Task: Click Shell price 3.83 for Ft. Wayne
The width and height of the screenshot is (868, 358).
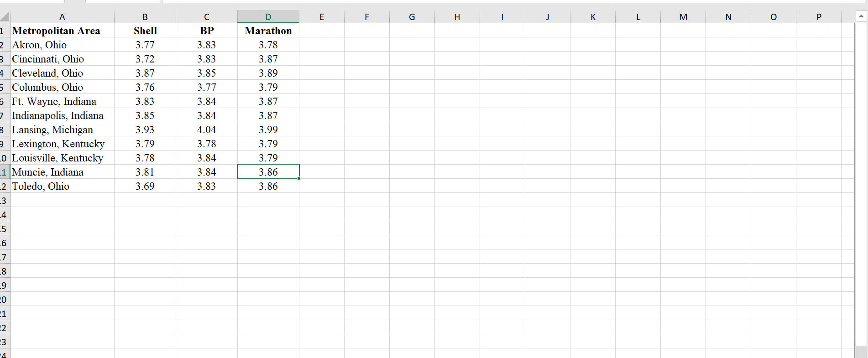Action: pyautogui.click(x=145, y=101)
